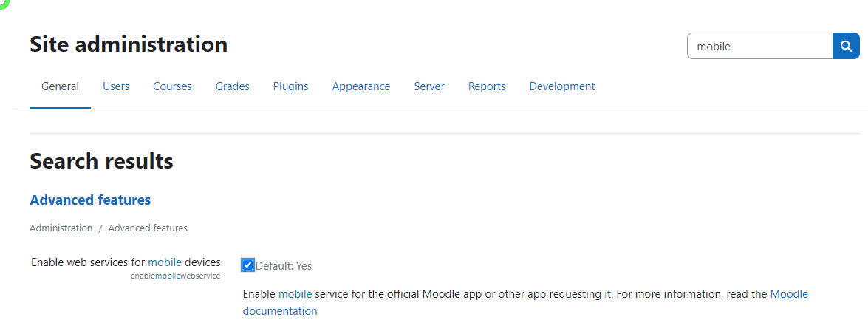The image size is (868, 323).
Task: Click the "enablemobilewebservice" setting identifier
Action: (176, 276)
